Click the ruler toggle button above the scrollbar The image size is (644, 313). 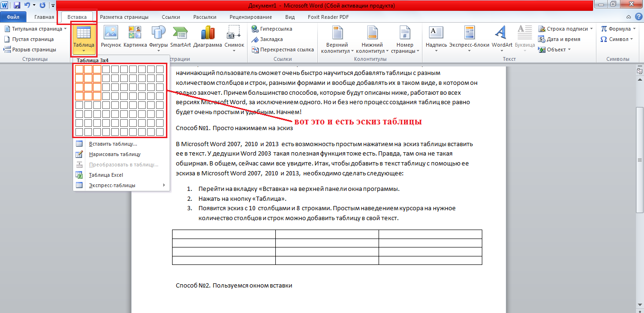pos(640,72)
